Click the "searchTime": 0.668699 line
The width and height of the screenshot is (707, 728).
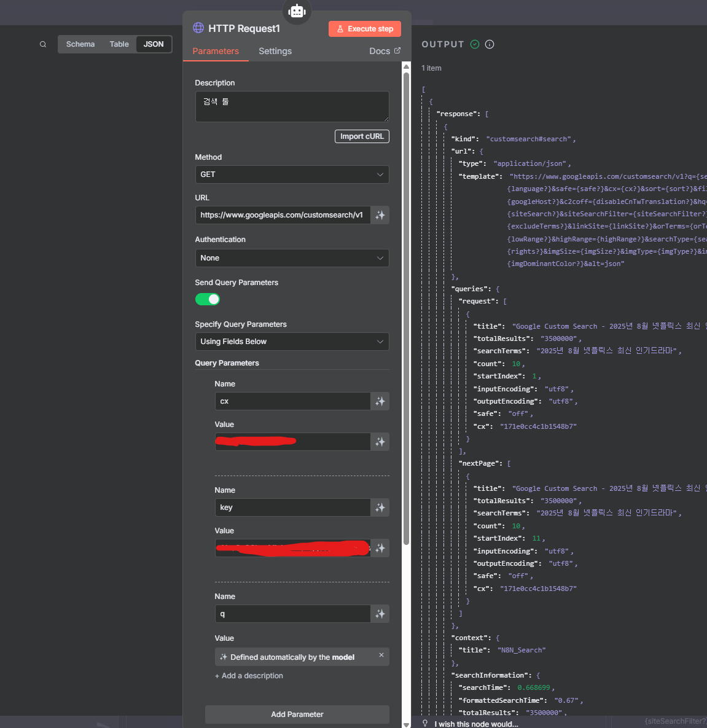(507, 687)
